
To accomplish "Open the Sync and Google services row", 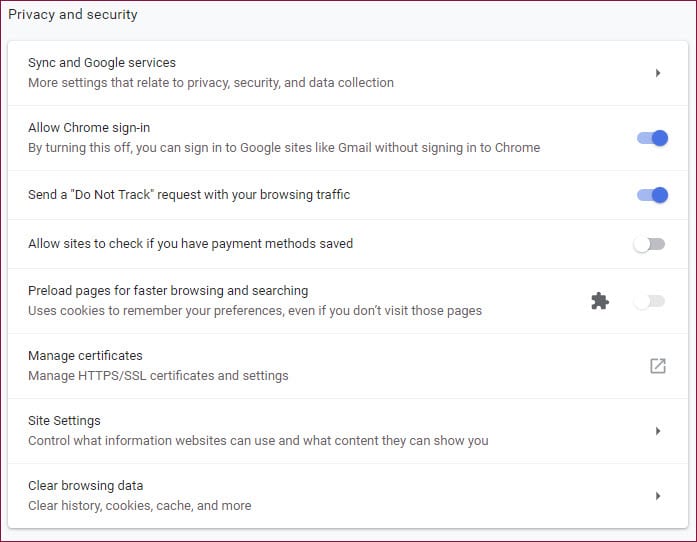I will [348, 73].
